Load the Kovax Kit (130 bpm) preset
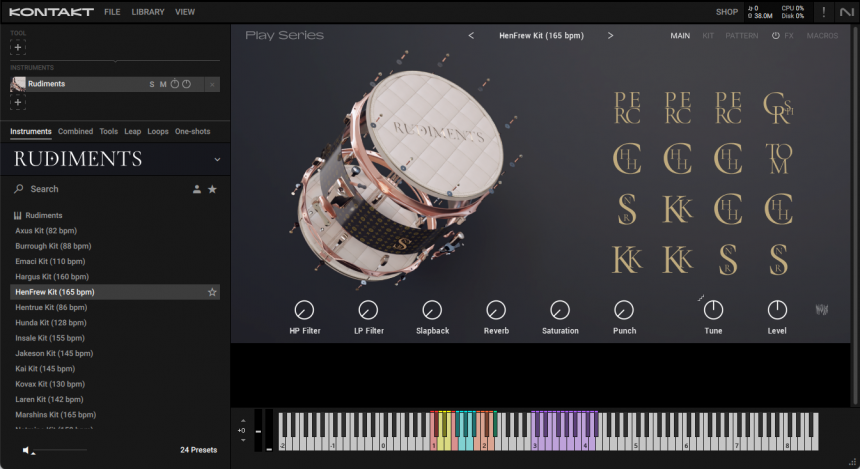Image resolution: width=860 pixels, height=469 pixels. [50, 385]
